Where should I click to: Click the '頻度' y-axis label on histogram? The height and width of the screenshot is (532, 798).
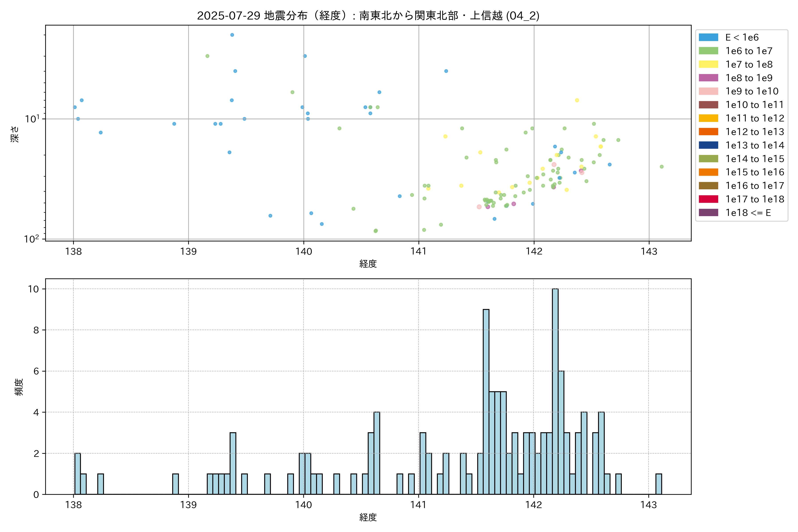tap(19, 387)
